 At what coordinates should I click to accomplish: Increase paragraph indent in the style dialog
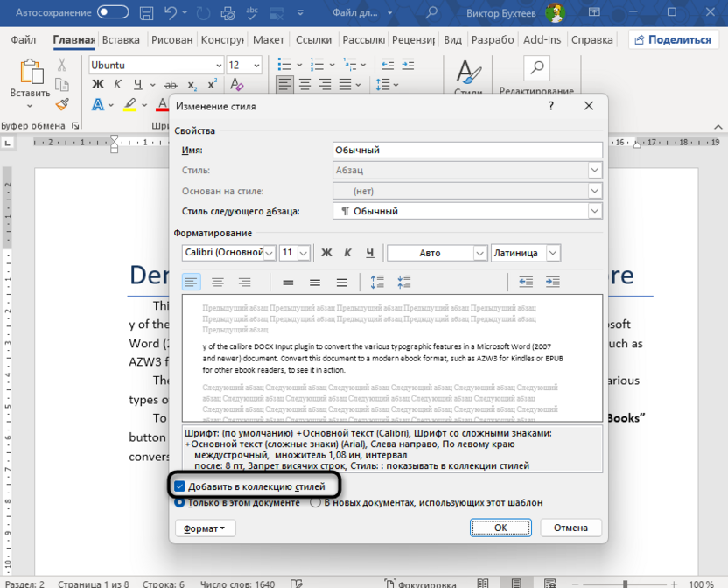pyautogui.click(x=552, y=282)
